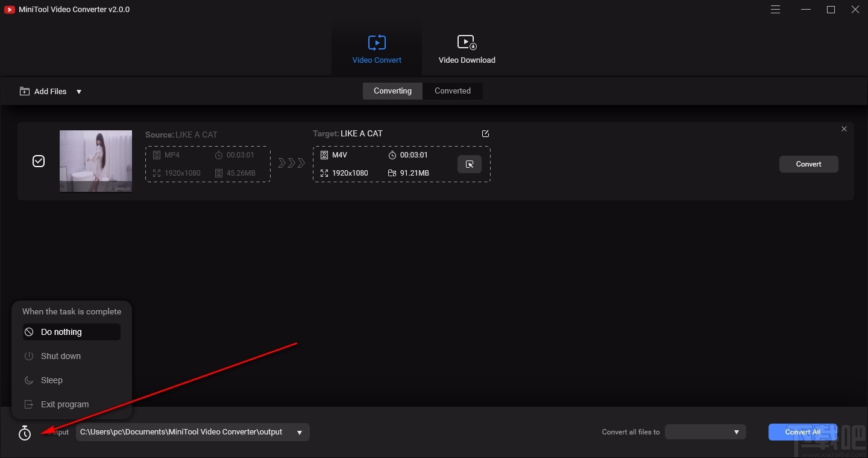Click the target duration 00:03:01 text
The height and width of the screenshot is (458, 868).
click(414, 155)
